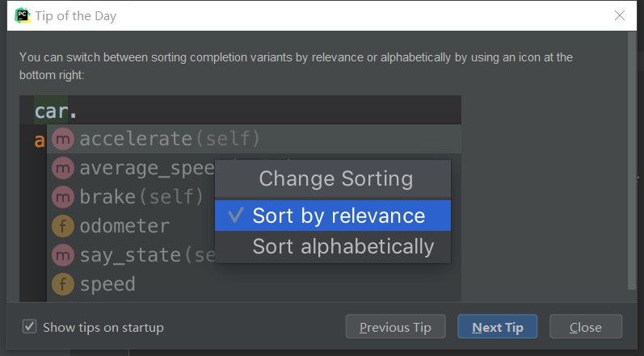Click the field icon beside odometer
The image size is (644, 356).
pos(62,225)
